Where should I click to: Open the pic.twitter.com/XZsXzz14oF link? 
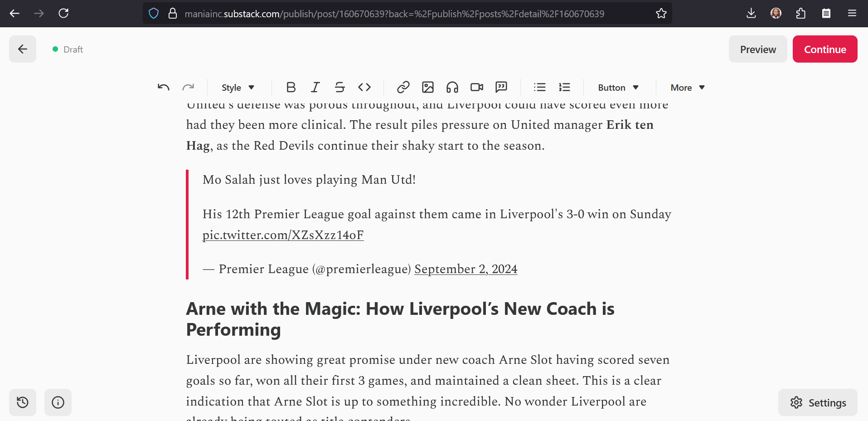pos(283,235)
